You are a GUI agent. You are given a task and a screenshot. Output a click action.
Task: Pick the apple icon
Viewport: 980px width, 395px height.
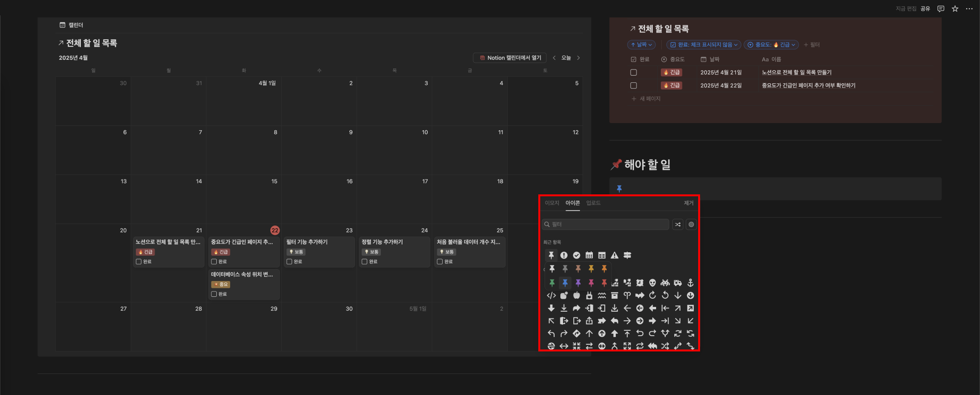point(577,295)
